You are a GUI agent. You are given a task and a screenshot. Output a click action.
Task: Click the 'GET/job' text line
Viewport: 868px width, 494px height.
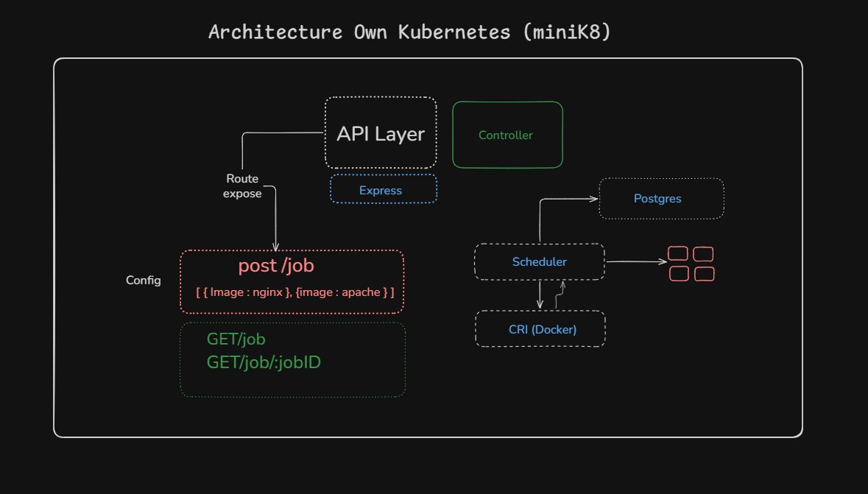point(236,339)
